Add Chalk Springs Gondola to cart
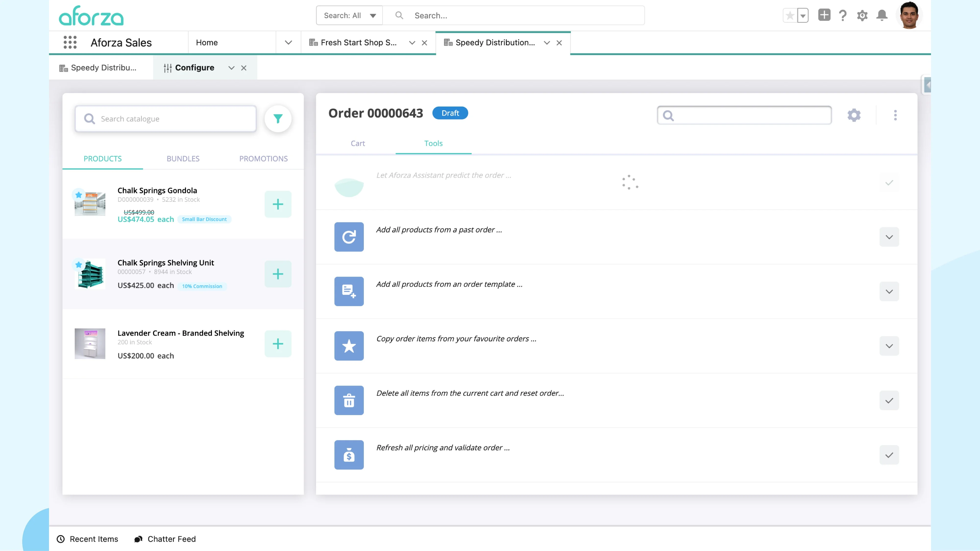Screen dimensions: 980x551 click(x=278, y=204)
